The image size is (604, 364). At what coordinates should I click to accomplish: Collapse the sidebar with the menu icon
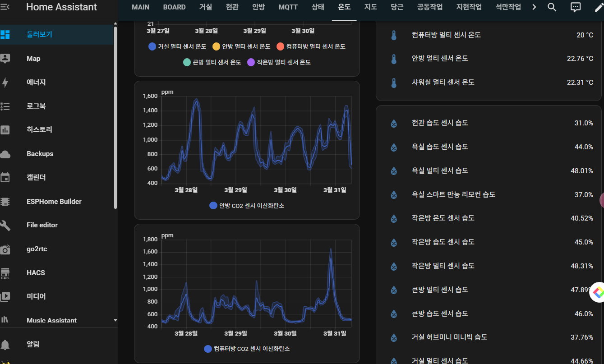tap(5, 7)
